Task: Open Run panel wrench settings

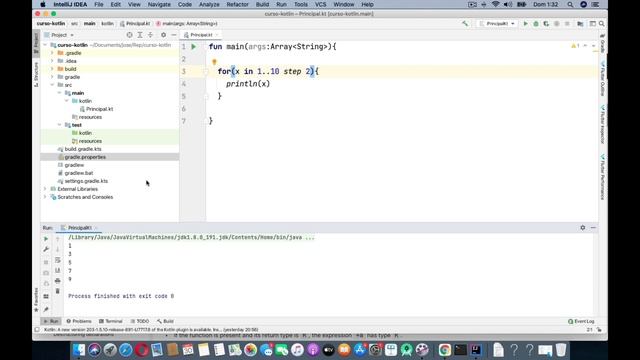Action: [46, 249]
